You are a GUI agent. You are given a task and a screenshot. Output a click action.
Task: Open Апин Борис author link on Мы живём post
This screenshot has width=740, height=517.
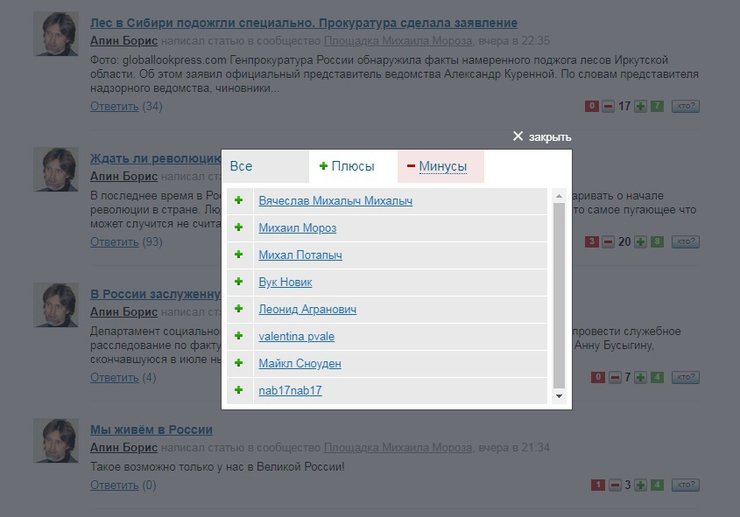coord(124,447)
